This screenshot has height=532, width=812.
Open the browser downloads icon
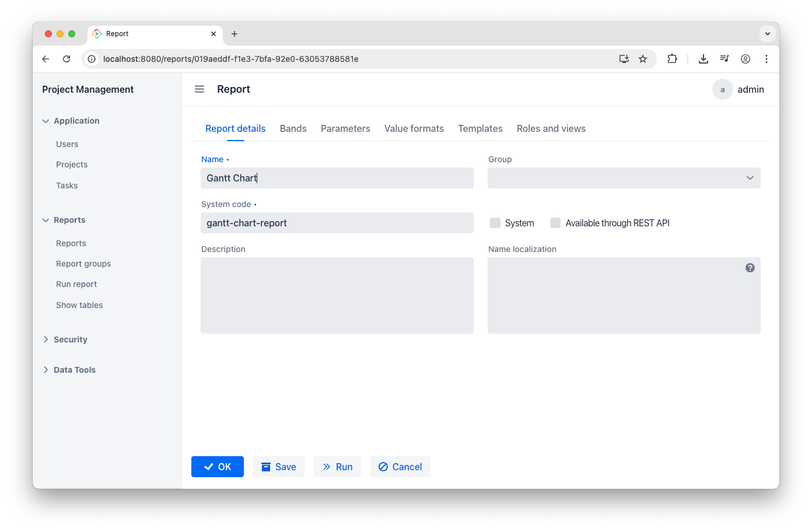703,59
